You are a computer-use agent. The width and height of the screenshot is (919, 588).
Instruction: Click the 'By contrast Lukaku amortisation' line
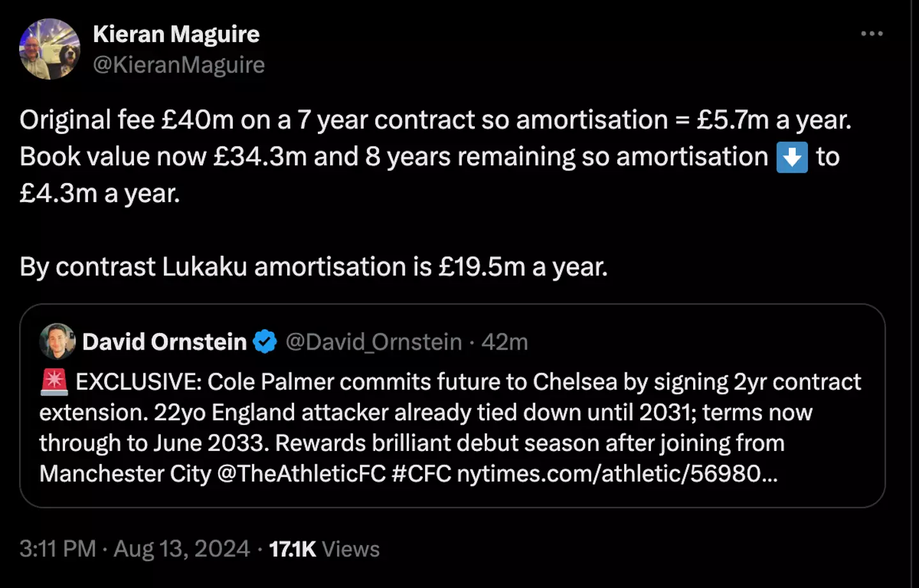313,267
